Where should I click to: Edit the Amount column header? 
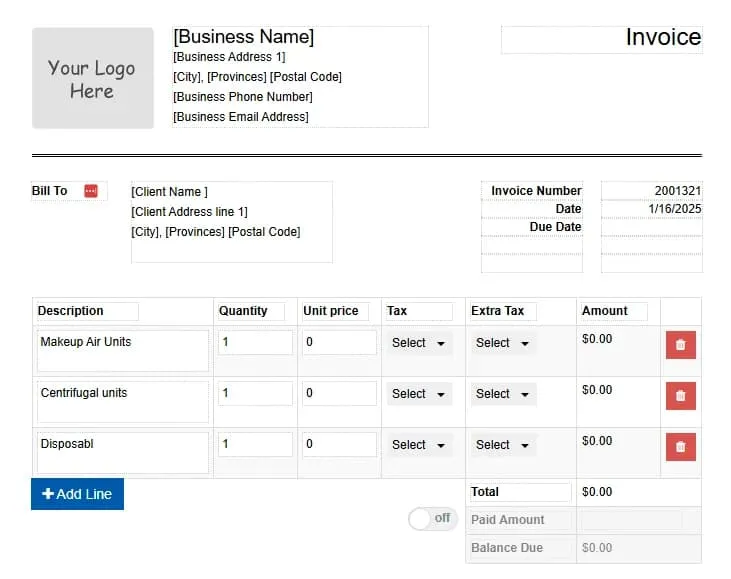[614, 311]
